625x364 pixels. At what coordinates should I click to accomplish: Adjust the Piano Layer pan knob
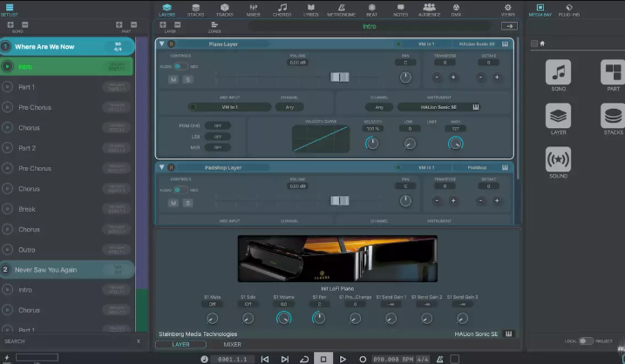coord(405,78)
